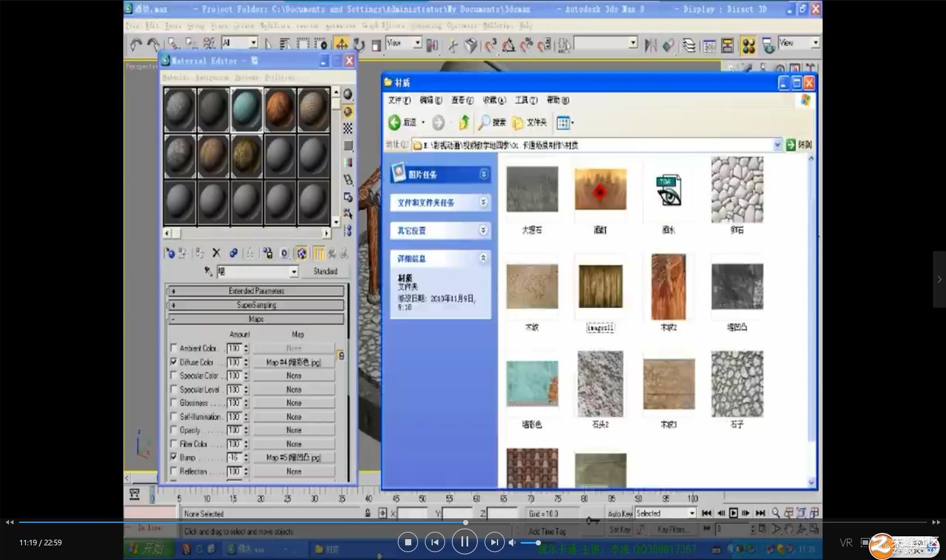Choose the Select Object arrow tool
946x560 pixels.
coord(268,44)
